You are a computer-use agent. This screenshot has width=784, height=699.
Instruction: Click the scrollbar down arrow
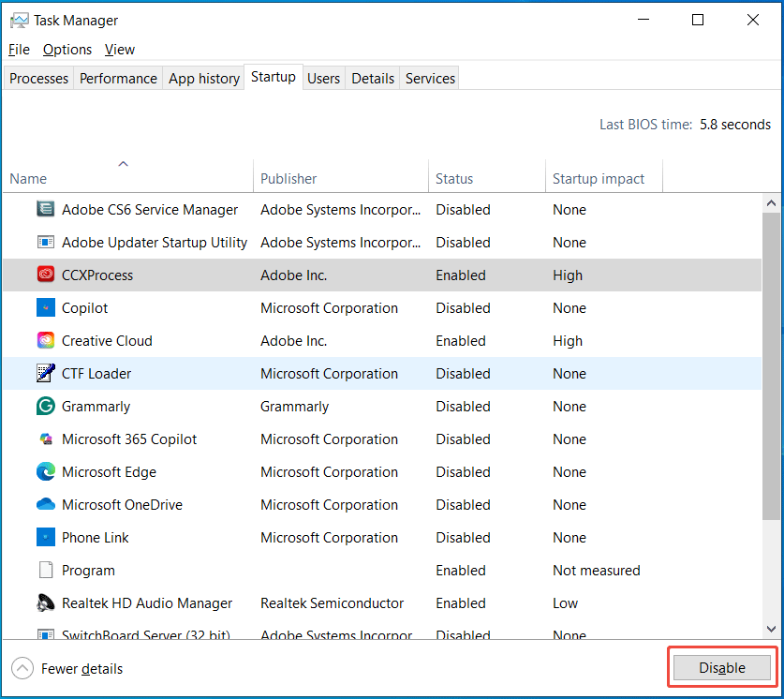771,629
